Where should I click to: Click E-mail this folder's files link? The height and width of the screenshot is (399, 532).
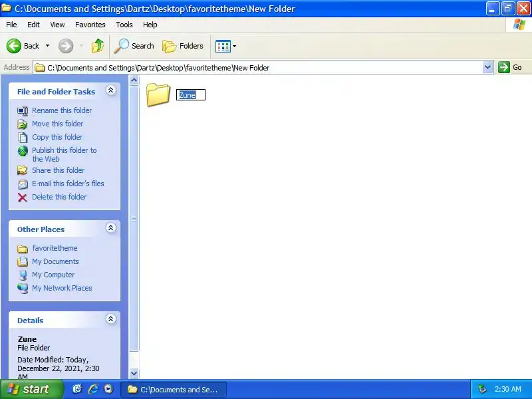pos(68,184)
